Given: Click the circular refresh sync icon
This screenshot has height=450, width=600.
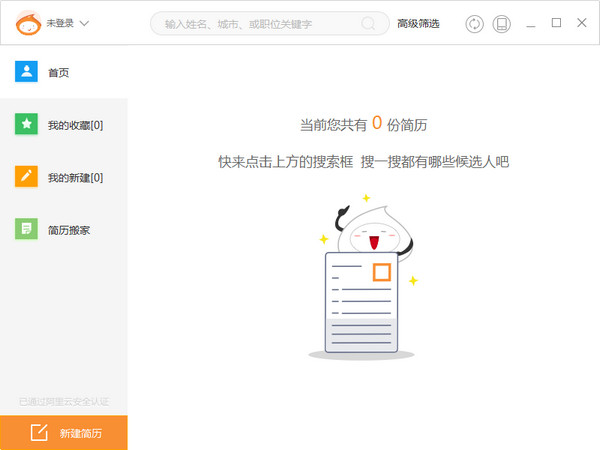Looking at the screenshot, I should pos(474,24).
